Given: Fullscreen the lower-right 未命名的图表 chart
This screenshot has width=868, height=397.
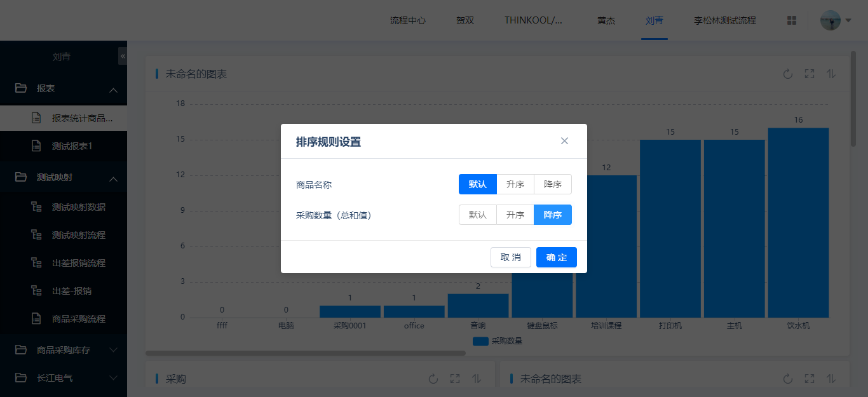Looking at the screenshot, I should (810, 379).
